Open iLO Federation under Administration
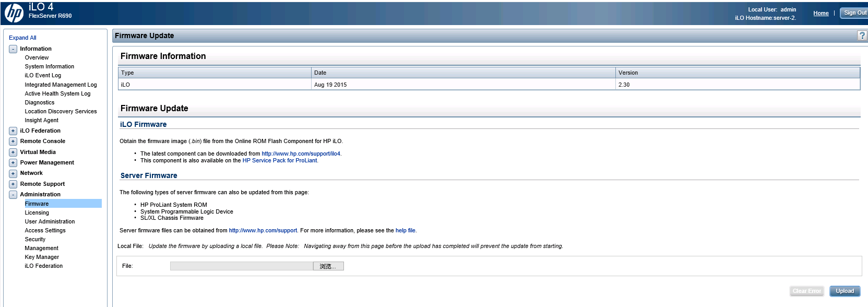 pyautogui.click(x=44, y=266)
